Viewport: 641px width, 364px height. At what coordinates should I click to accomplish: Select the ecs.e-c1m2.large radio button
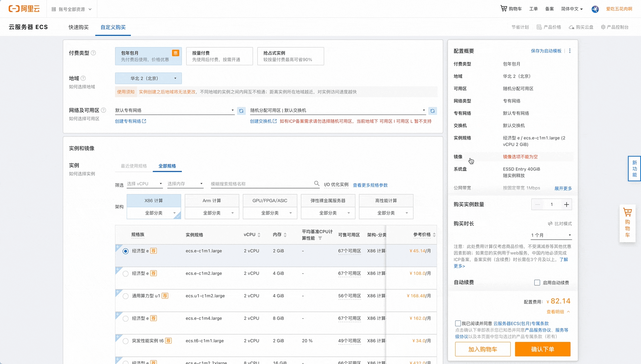coord(125,273)
